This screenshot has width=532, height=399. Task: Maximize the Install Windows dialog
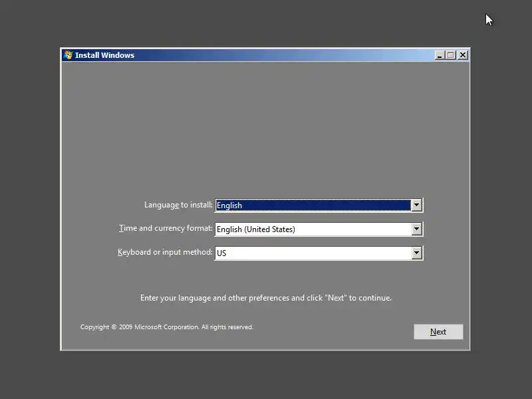(x=451, y=55)
